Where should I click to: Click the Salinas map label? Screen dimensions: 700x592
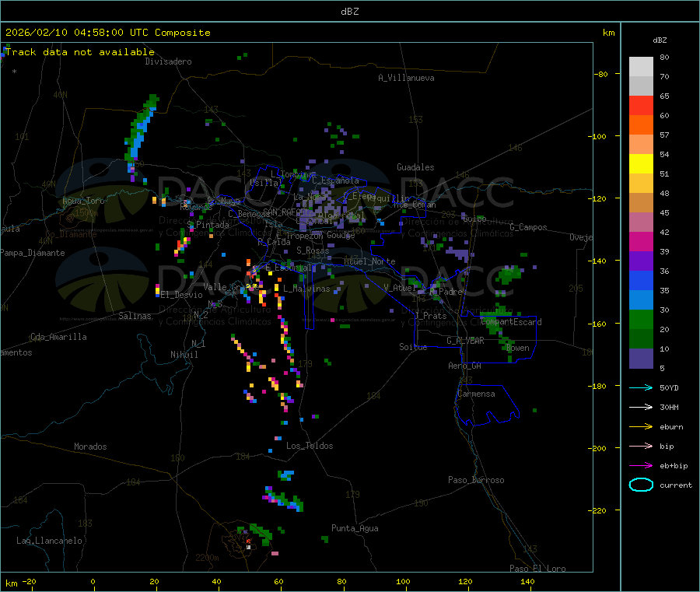click(135, 316)
